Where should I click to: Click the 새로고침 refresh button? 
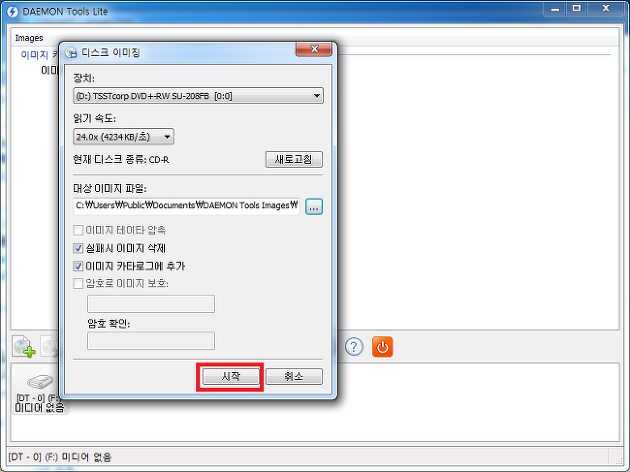coord(294,159)
